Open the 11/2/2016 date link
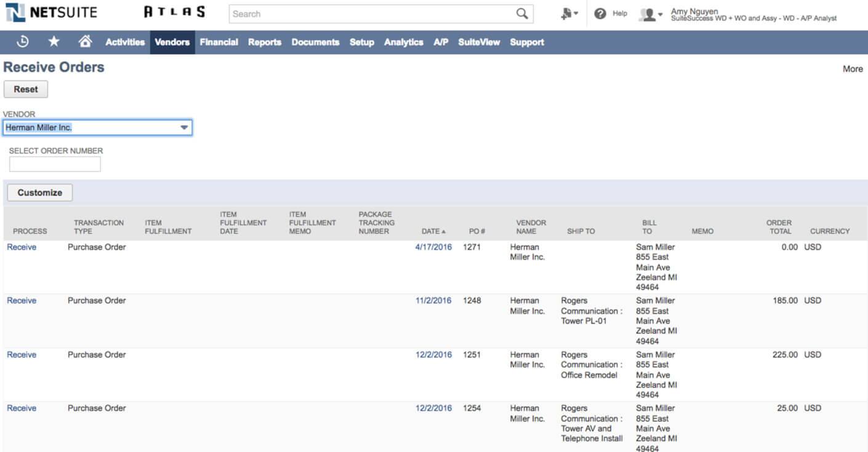868x452 pixels. coord(433,300)
